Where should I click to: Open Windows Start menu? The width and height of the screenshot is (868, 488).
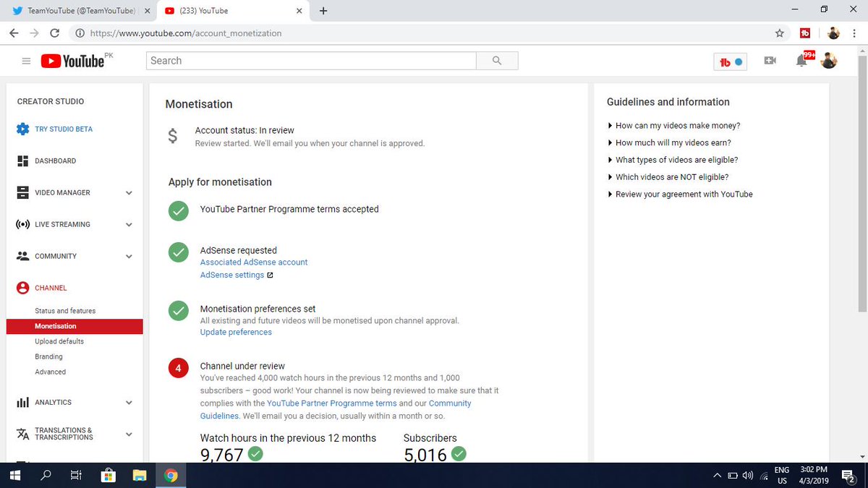coord(14,475)
